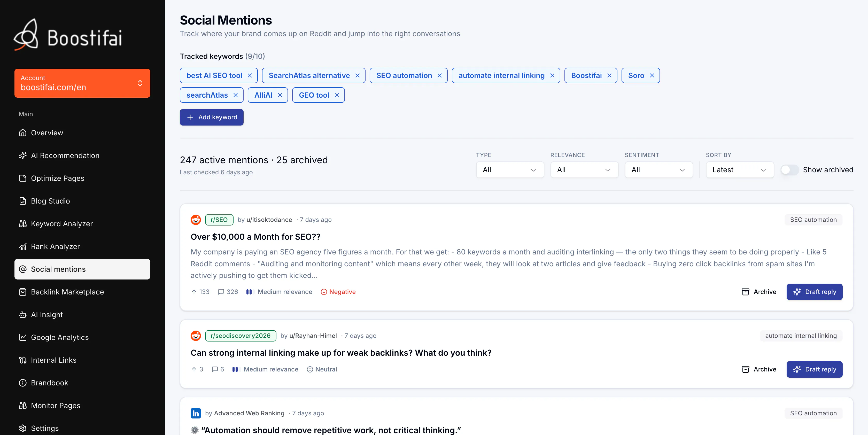This screenshot has height=435, width=868.
Task: Click the upvote arrow showing 133
Action: click(x=194, y=292)
